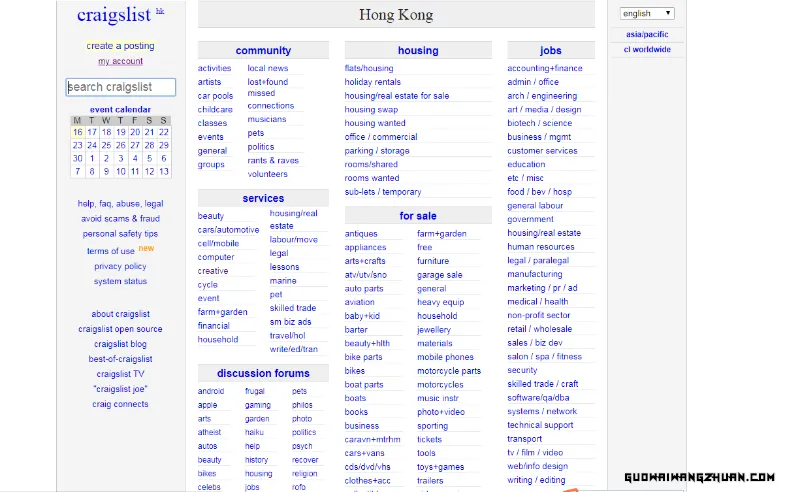Visit the cl worldwide link
Image resolution: width=785 pixels, height=492 pixels.
tap(647, 50)
